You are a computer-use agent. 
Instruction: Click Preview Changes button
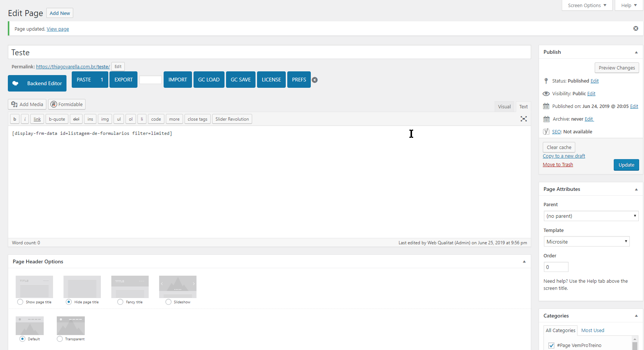click(x=617, y=68)
